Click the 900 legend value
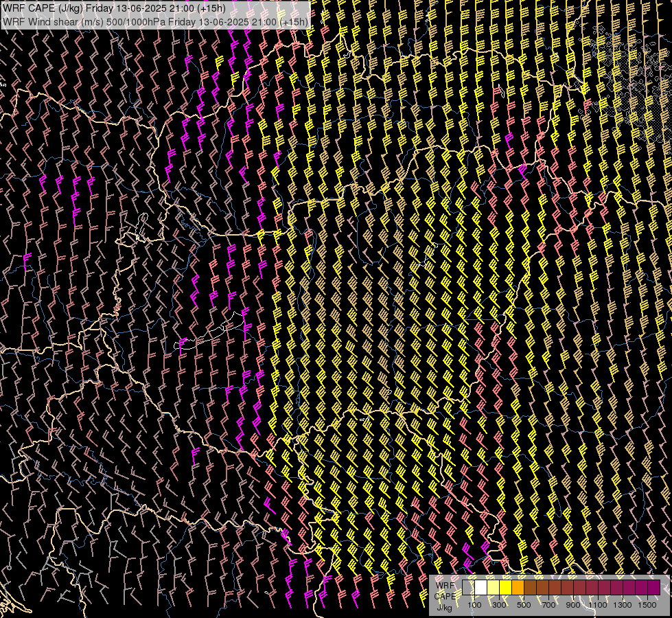Viewport: 672px width, 618px height. tap(573, 605)
